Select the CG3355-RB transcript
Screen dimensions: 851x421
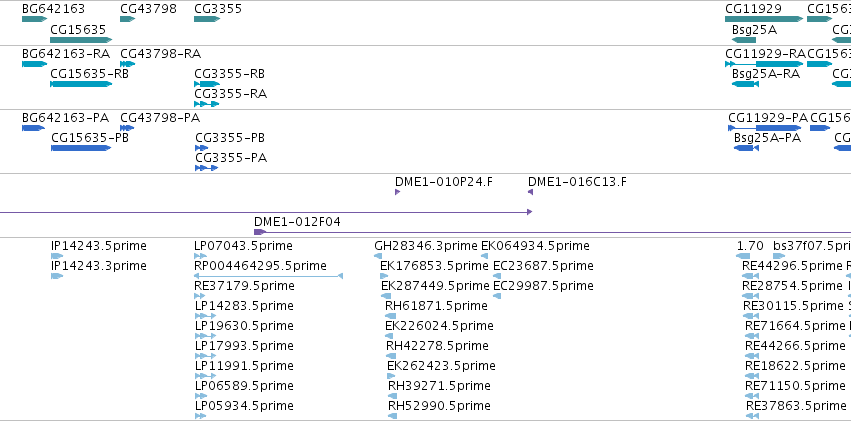coord(207,84)
